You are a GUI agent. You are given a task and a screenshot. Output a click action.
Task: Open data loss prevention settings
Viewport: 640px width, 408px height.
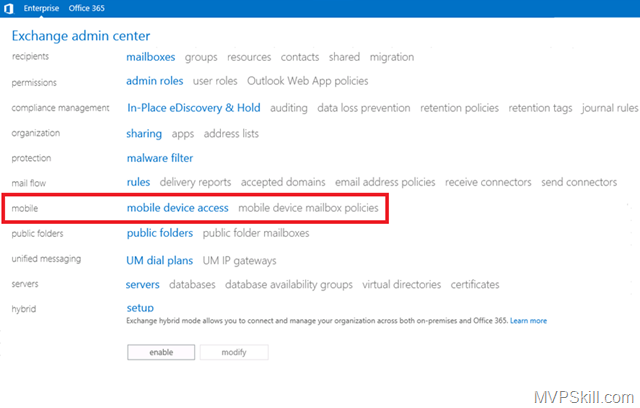click(364, 107)
